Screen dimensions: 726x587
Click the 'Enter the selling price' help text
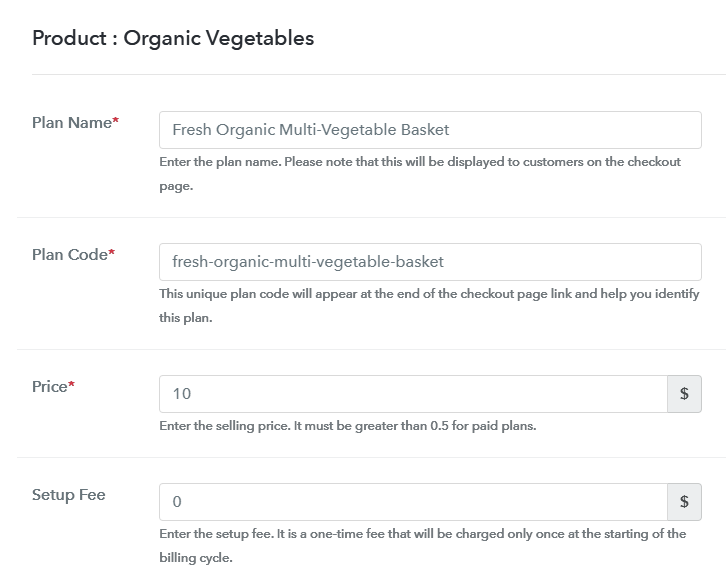tap(348, 425)
